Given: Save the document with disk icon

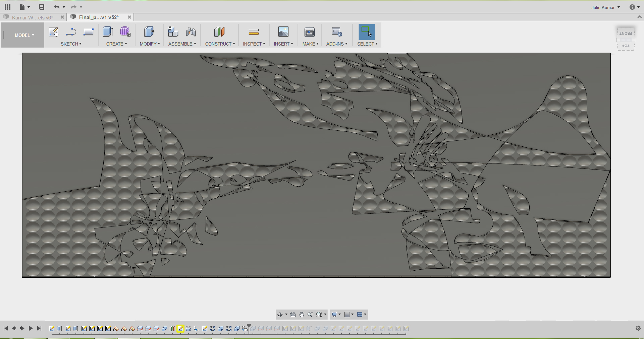Looking at the screenshot, I should click(42, 7).
